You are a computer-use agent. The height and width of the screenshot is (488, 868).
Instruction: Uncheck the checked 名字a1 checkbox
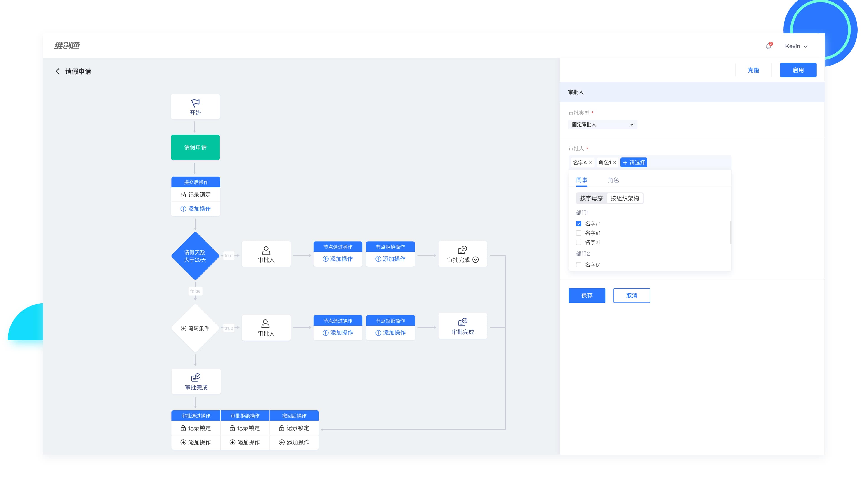click(579, 224)
